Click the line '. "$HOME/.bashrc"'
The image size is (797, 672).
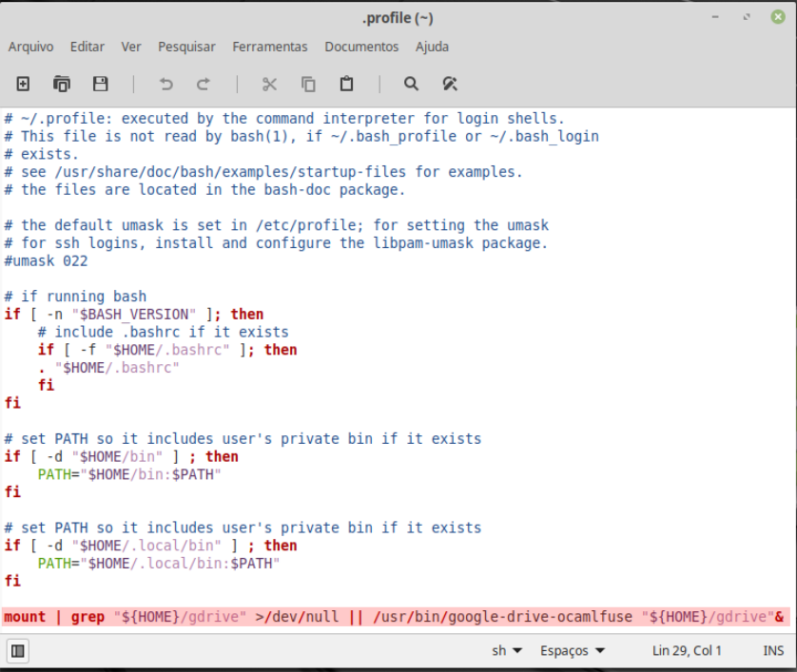(x=108, y=368)
